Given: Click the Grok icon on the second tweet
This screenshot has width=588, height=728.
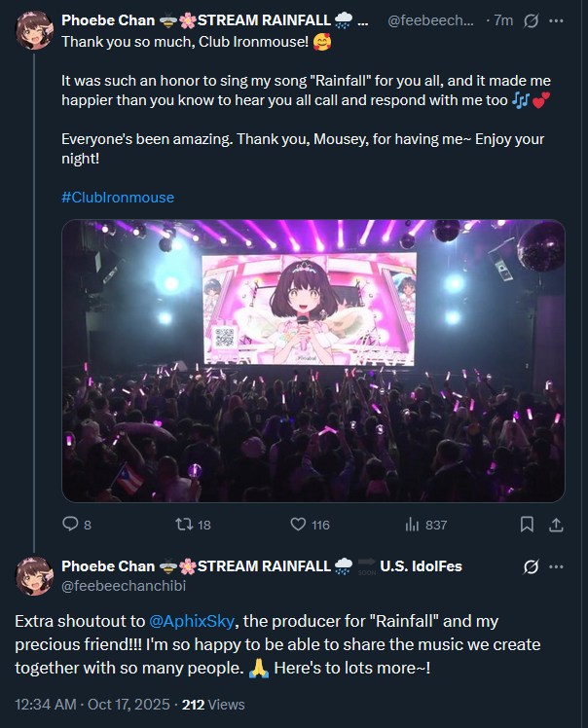Looking at the screenshot, I should tap(531, 566).
